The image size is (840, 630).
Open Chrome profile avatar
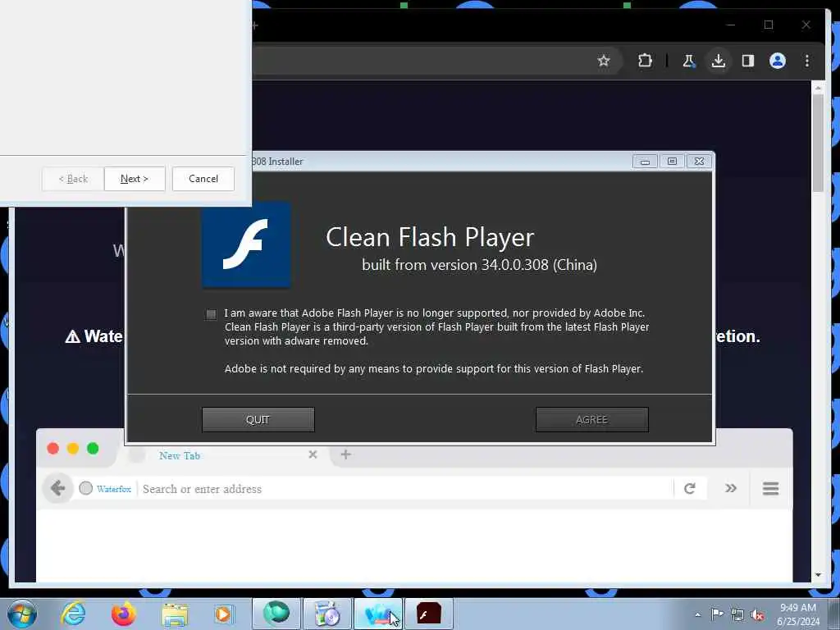click(778, 61)
